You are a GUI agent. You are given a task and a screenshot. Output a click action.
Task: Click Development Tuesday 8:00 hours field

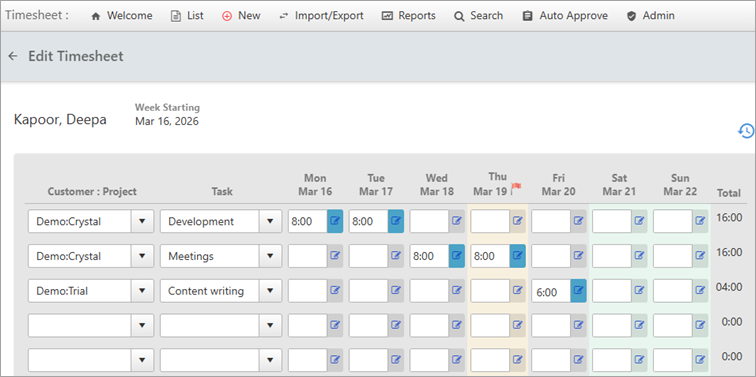369,221
